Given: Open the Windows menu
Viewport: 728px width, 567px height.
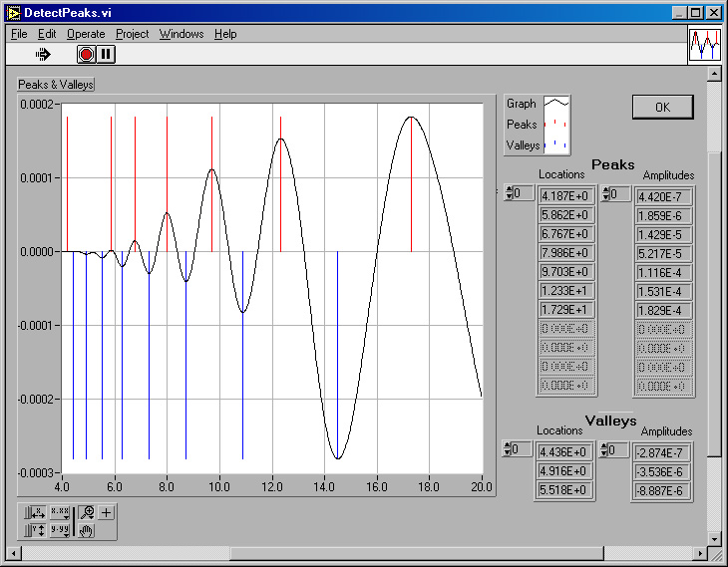Looking at the screenshot, I should coord(182,34).
